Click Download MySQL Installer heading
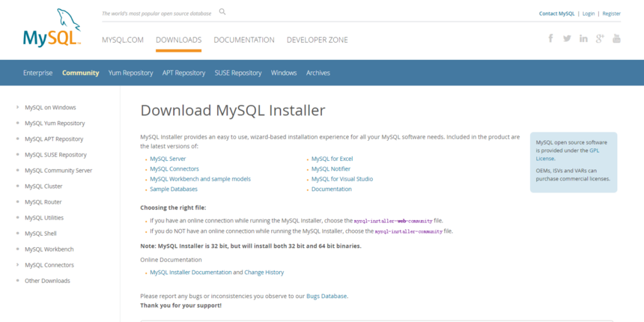This screenshot has height=322, width=644. pos(233,111)
